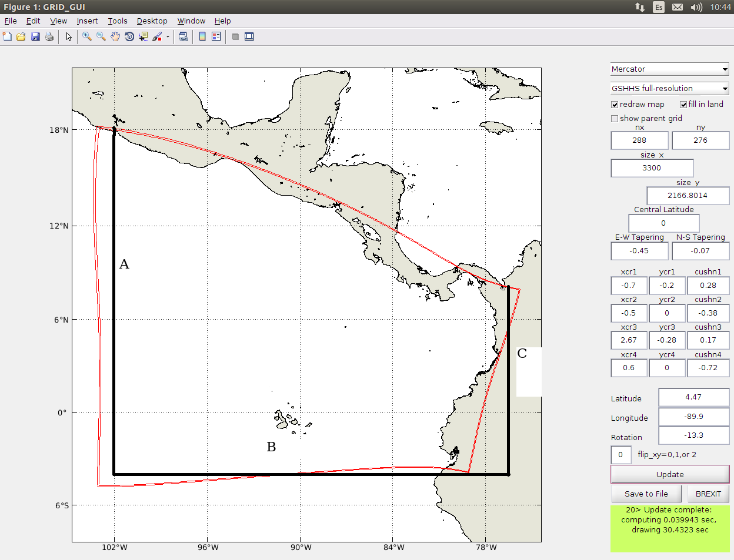Click the Insert Colorbar icon
734x560 pixels.
point(202,37)
